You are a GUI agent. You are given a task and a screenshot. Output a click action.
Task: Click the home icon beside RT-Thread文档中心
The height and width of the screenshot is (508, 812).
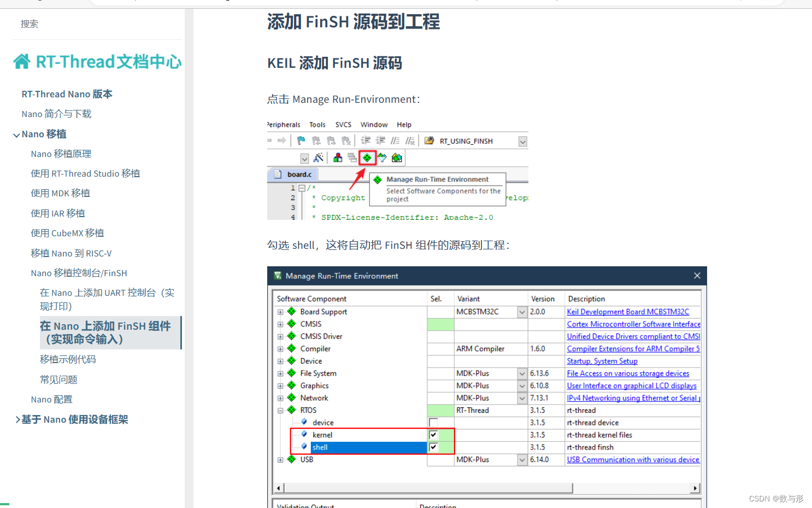pyautogui.click(x=22, y=61)
